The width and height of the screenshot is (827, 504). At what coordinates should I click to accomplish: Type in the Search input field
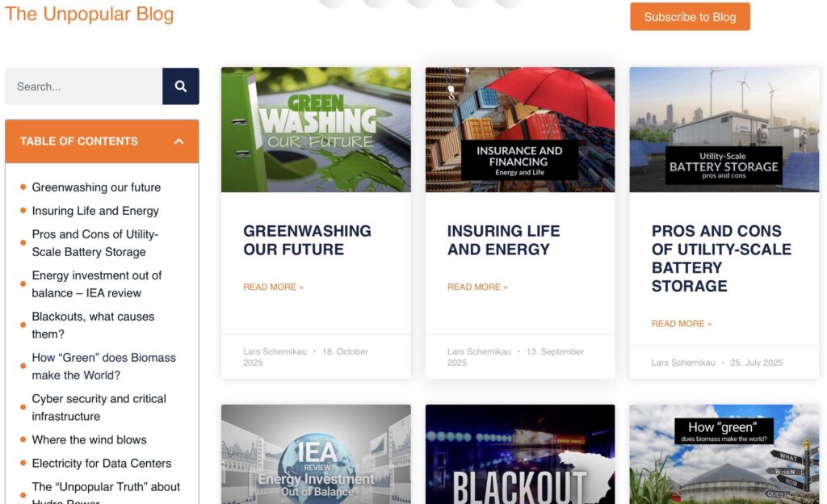click(x=84, y=86)
